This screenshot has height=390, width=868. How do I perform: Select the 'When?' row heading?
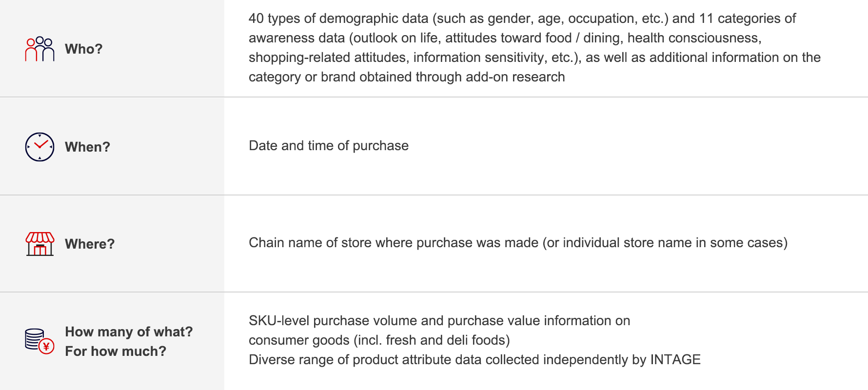pyautogui.click(x=88, y=147)
